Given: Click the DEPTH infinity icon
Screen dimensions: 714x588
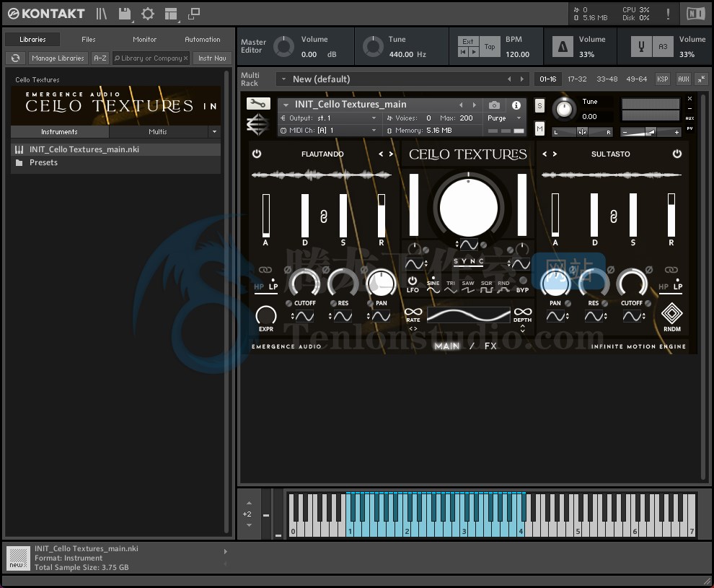Looking at the screenshot, I should coord(523,312).
